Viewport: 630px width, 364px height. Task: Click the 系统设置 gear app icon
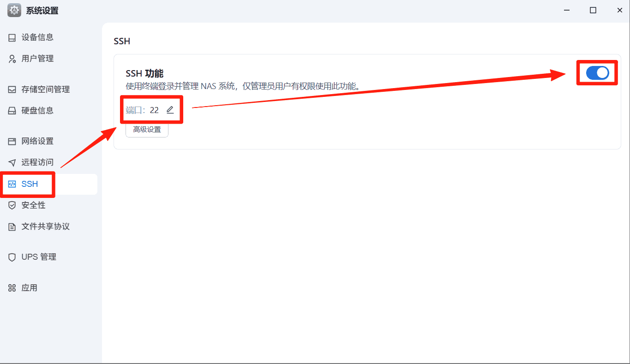tap(14, 10)
